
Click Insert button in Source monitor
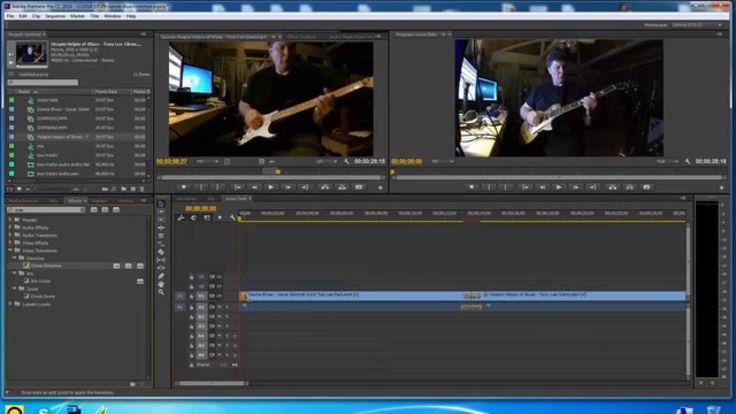pos(325,187)
